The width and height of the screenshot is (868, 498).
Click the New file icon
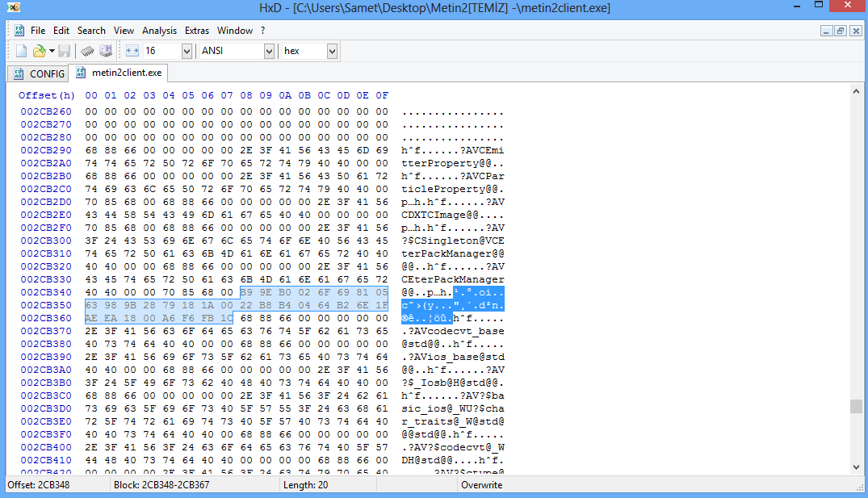(21, 51)
